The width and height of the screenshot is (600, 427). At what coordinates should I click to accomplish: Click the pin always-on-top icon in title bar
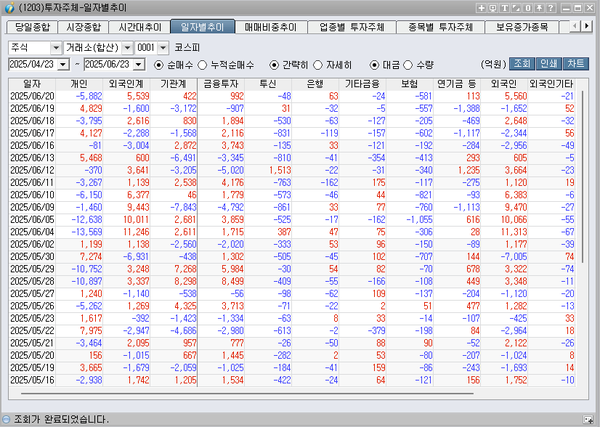pyautogui.click(x=539, y=8)
